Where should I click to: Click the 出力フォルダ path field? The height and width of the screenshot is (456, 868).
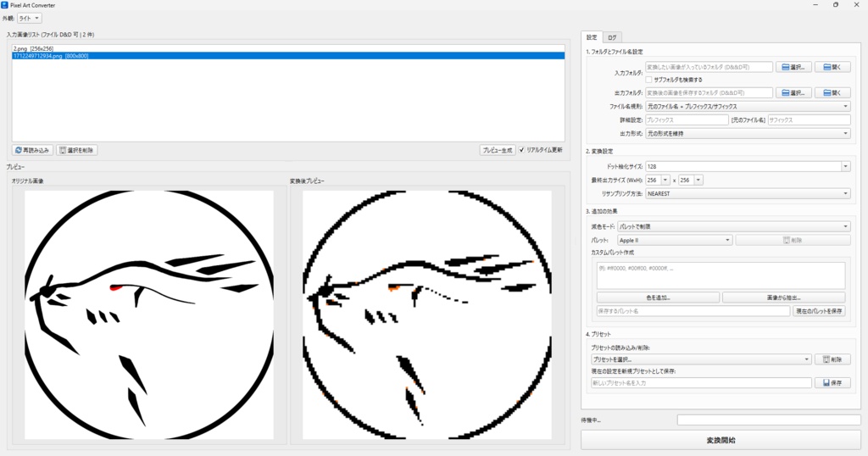point(709,93)
